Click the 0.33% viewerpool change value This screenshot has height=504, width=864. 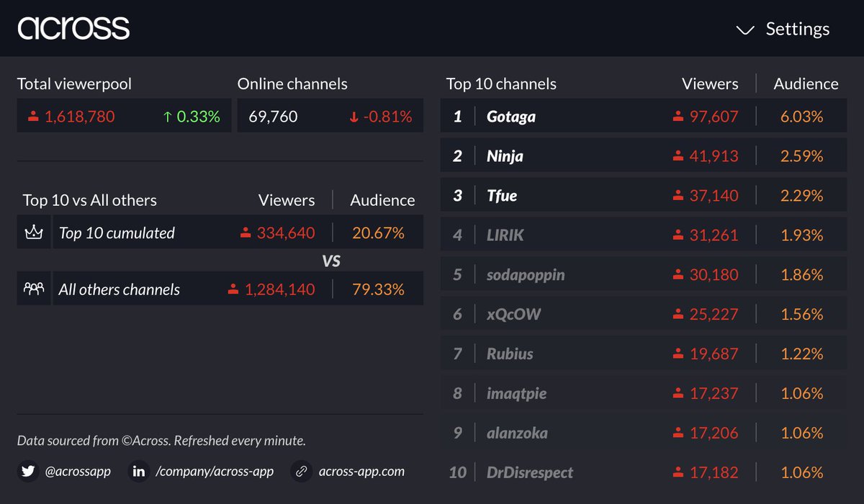tap(198, 117)
